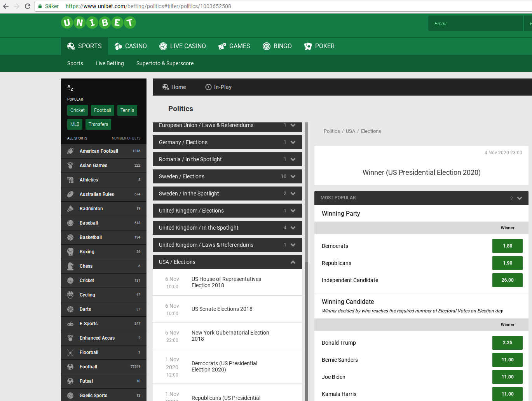Open Supertoto & Superscore submenu item
Screen dimensions: 532x401
click(165, 63)
